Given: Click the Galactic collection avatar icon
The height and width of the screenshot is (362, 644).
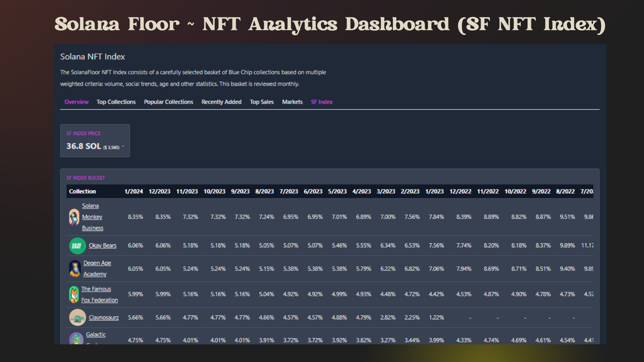Looking at the screenshot, I should [76, 339].
